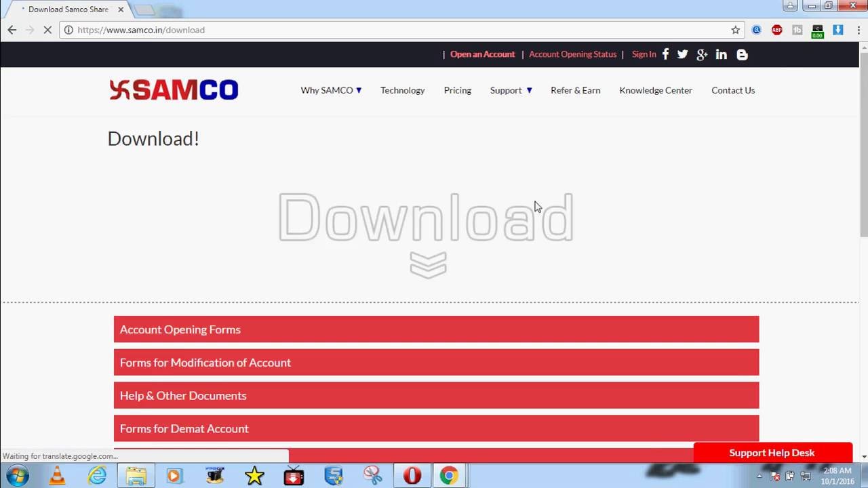Go to Contact Us page
This screenshot has width=868, height=488.
[x=733, y=90]
